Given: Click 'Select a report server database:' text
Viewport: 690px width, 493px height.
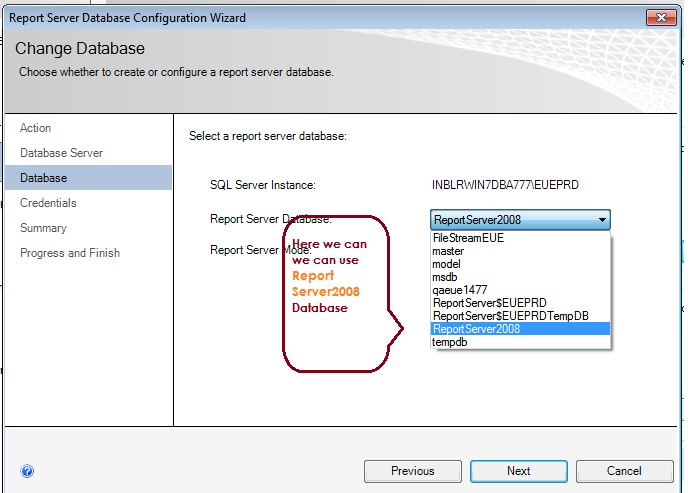Looking at the screenshot, I should click(x=268, y=136).
